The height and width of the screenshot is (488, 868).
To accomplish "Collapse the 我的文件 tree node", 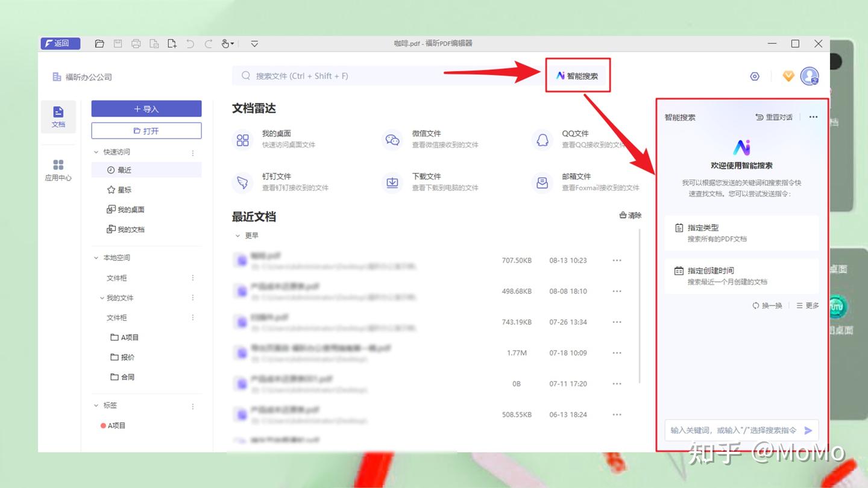I will pyautogui.click(x=102, y=298).
